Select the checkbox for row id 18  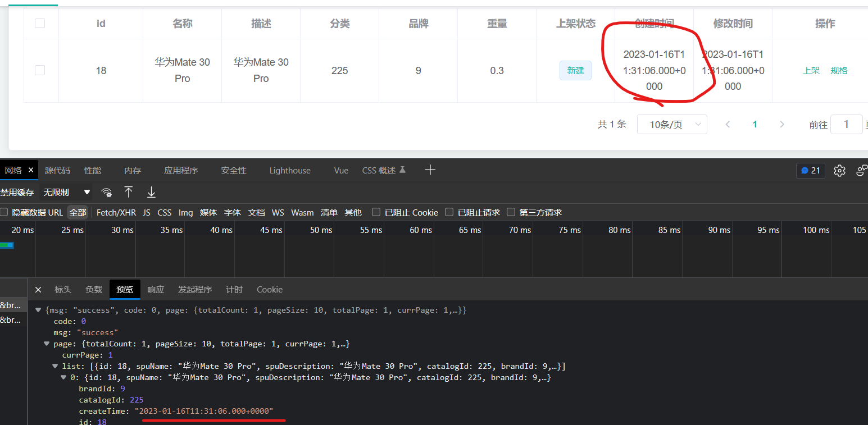coord(40,70)
